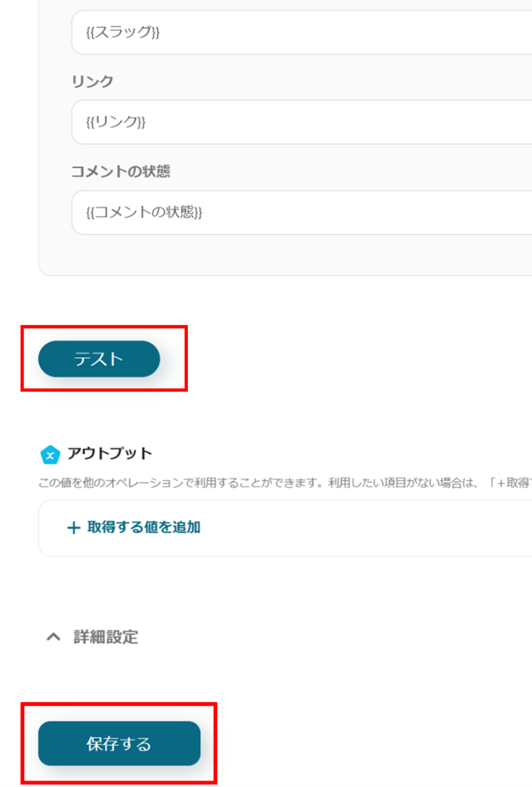This screenshot has width=532, height=787.
Task: Focus the リンク input field
Action: pos(295,122)
